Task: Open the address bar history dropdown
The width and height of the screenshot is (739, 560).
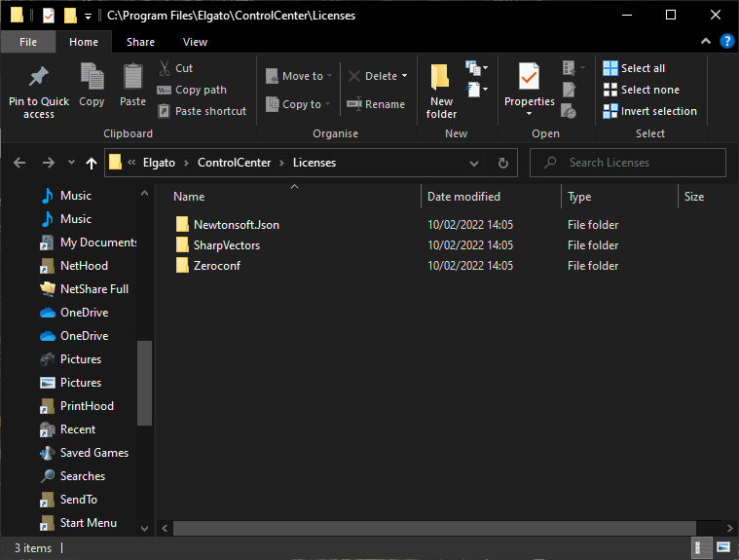Action: click(x=474, y=163)
